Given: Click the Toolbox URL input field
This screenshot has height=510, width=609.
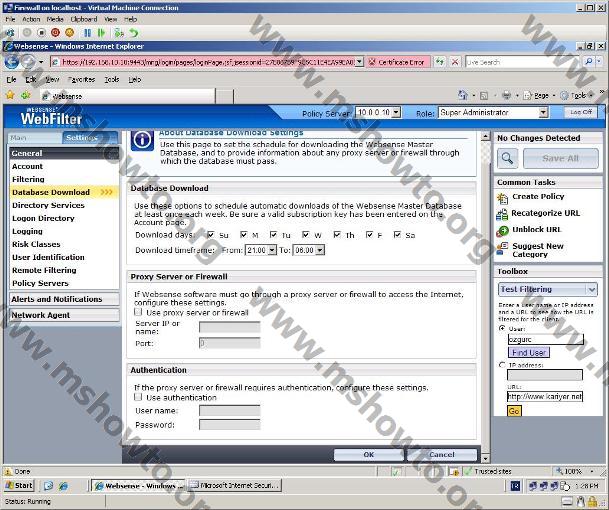Looking at the screenshot, I should pyautogui.click(x=545, y=396).
